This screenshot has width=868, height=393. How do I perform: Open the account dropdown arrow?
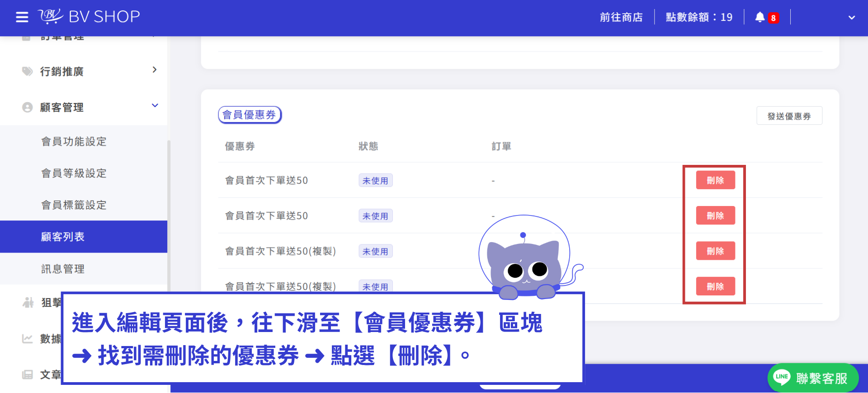852,18
